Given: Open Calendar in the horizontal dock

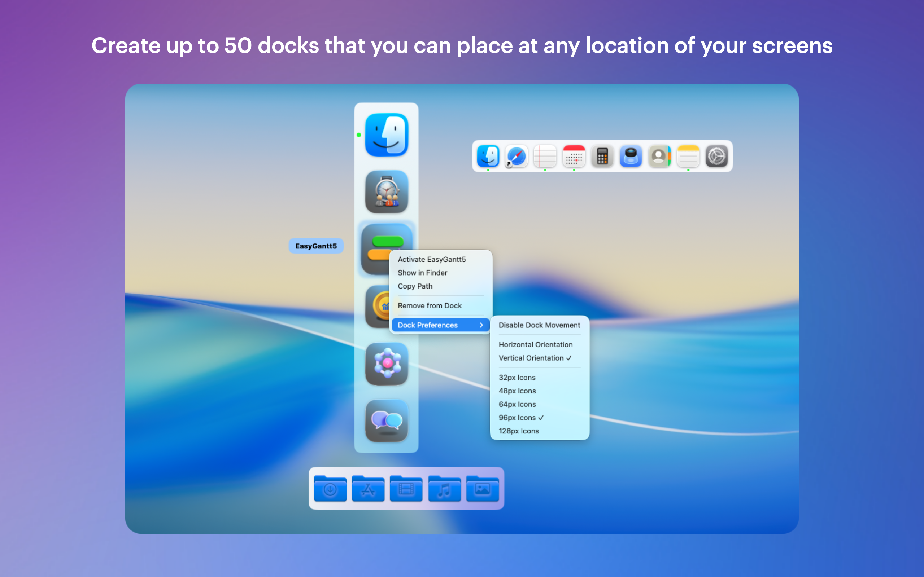Looking at the screenshot, I should coord(574,157).
